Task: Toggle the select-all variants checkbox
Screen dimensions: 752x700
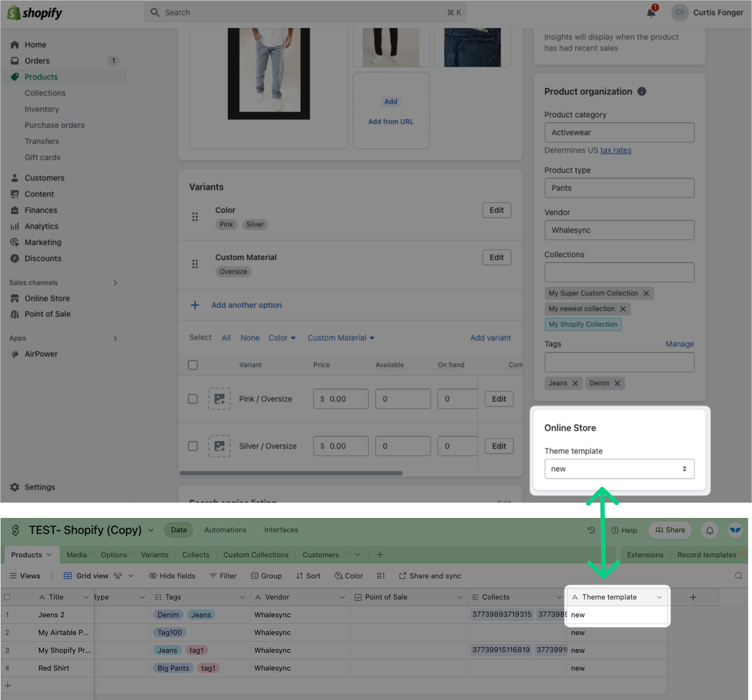Action: 193,365
